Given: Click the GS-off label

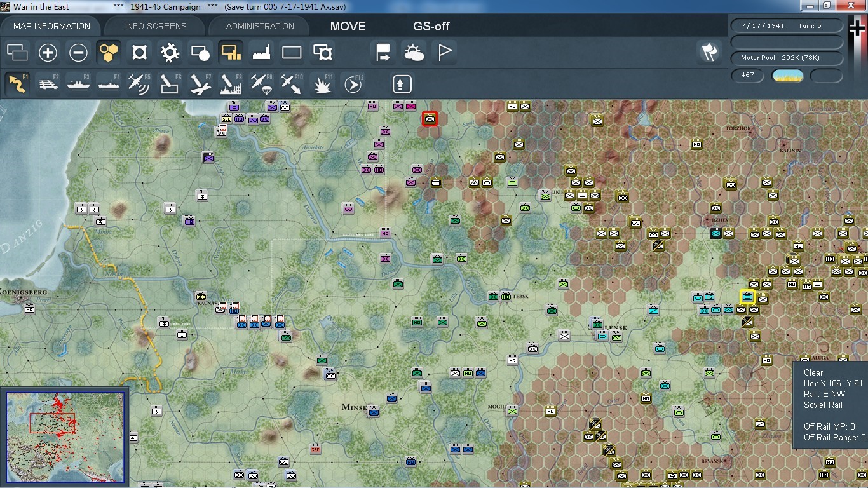Looking at the screenshot, I should coord(431,26).
